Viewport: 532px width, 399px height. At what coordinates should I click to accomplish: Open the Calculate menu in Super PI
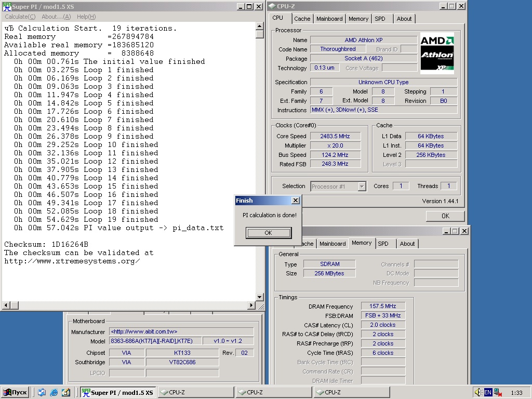pyautogui.click(x=20, y=17)
